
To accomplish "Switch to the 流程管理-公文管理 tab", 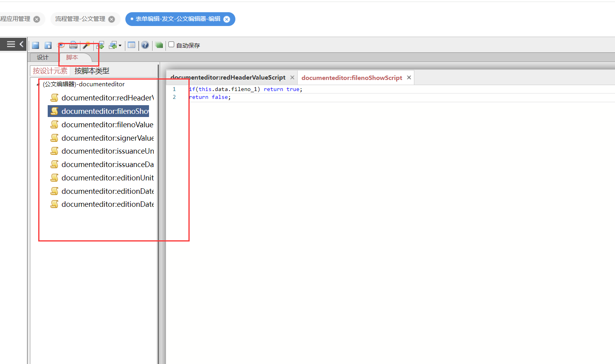I will tap(80, 19).
